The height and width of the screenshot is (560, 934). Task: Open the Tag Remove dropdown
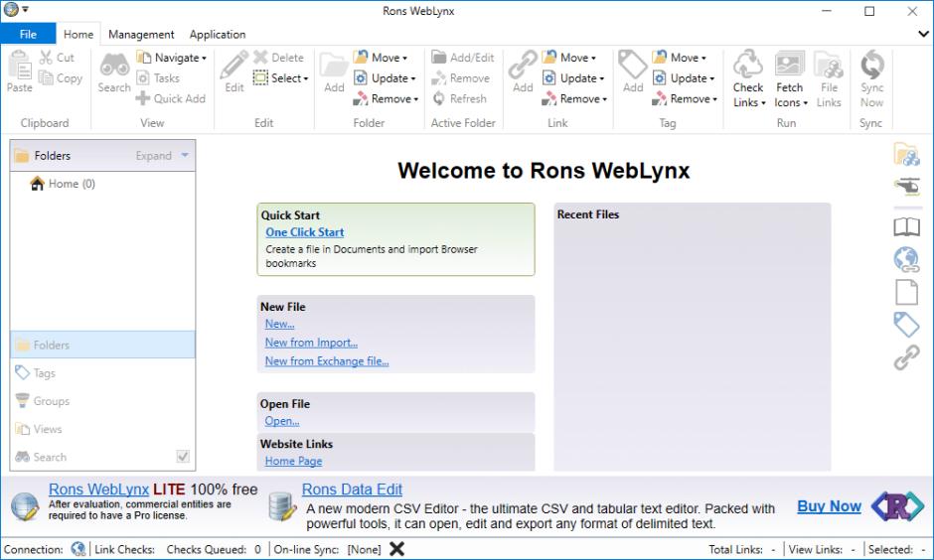click(x=685, y=98)
